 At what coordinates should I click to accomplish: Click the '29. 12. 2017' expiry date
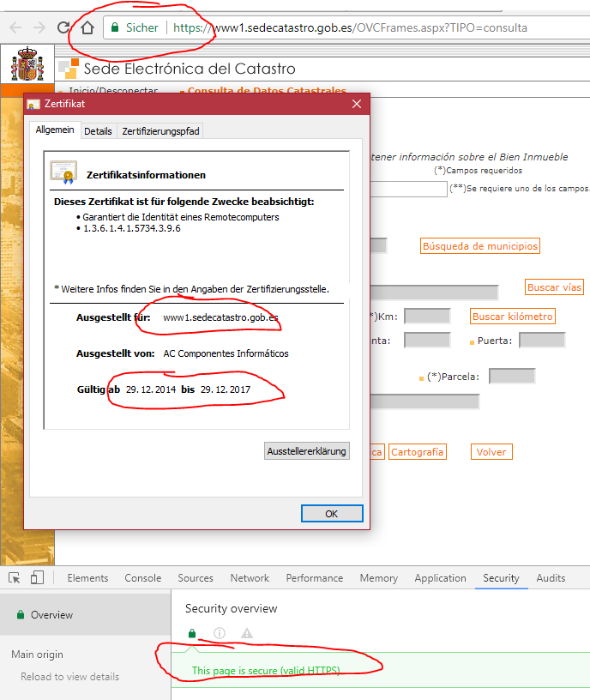click(x=226, y=389)
